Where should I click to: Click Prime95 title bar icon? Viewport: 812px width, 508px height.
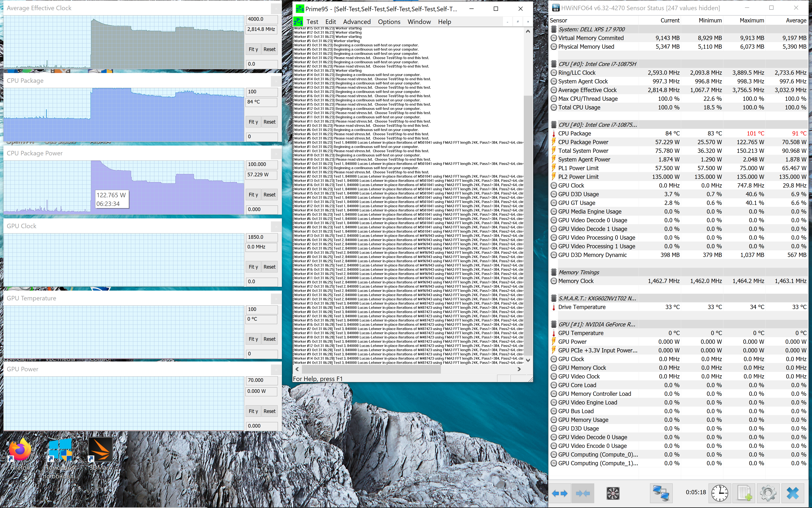click(300, 9)
